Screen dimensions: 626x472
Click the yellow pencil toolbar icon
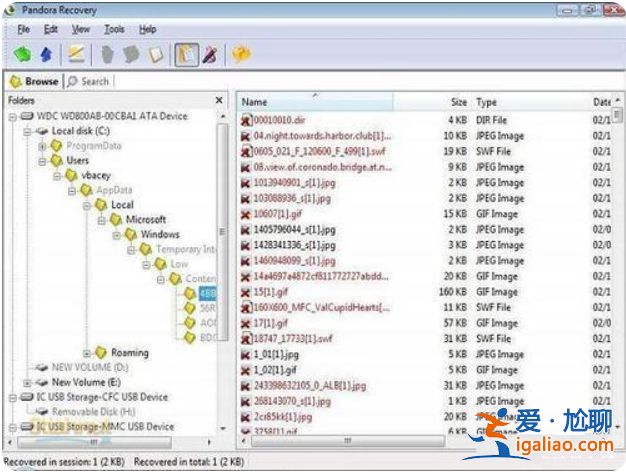point(76,54)
